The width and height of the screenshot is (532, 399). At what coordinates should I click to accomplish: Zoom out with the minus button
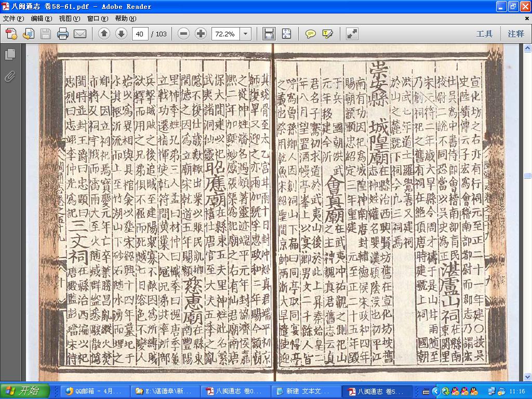pyautogui.click(x=183, y=34)
